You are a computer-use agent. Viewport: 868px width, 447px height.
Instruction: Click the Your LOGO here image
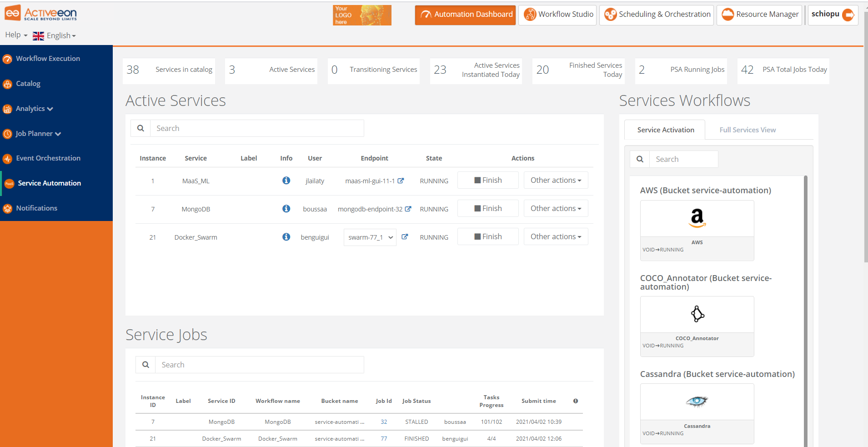362,15
